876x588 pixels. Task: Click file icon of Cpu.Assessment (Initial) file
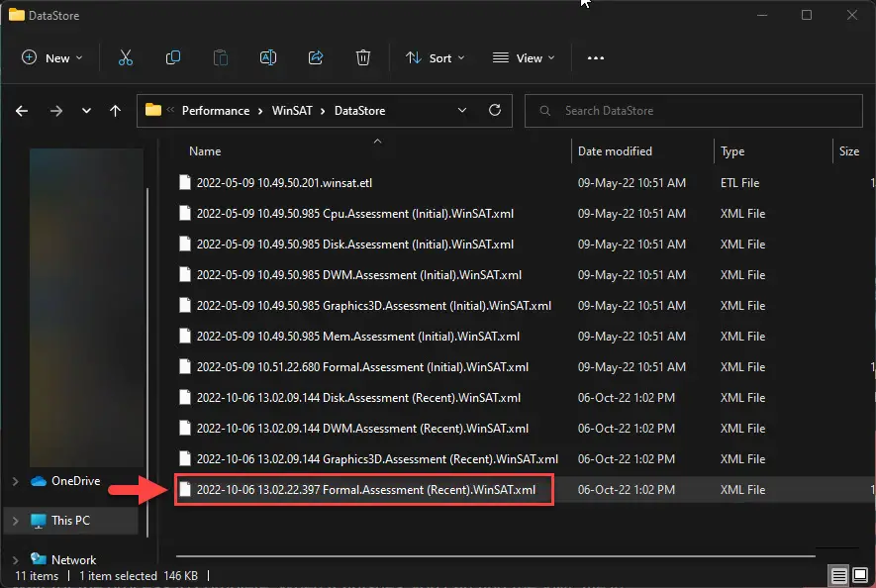point(185,214)
